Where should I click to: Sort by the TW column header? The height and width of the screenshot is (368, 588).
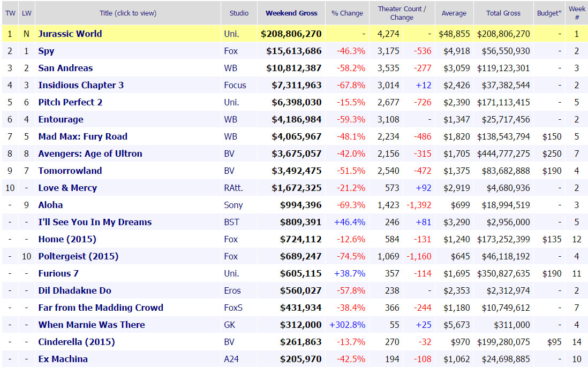[x=10, y=13]
